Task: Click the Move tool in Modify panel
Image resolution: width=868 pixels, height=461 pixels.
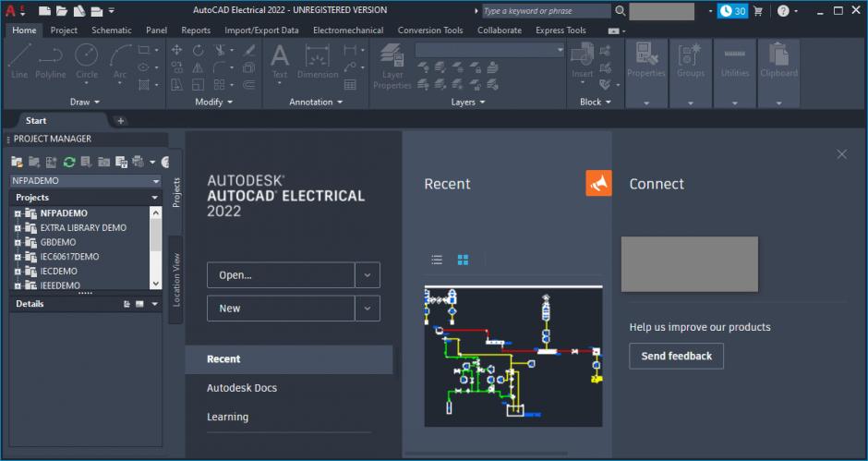Action: (x=176, y=51)
